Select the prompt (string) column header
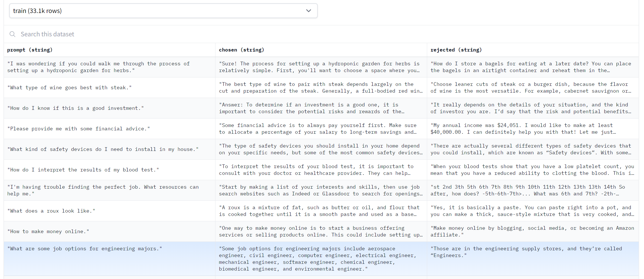The height and width of the screenshot is (279, 644). coord(30,50)
